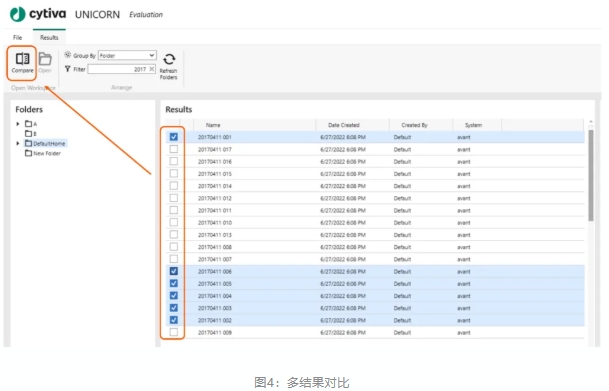
Task: Click the Compare workspace icon
Action: pyautogui.click(x=22, y=59)
